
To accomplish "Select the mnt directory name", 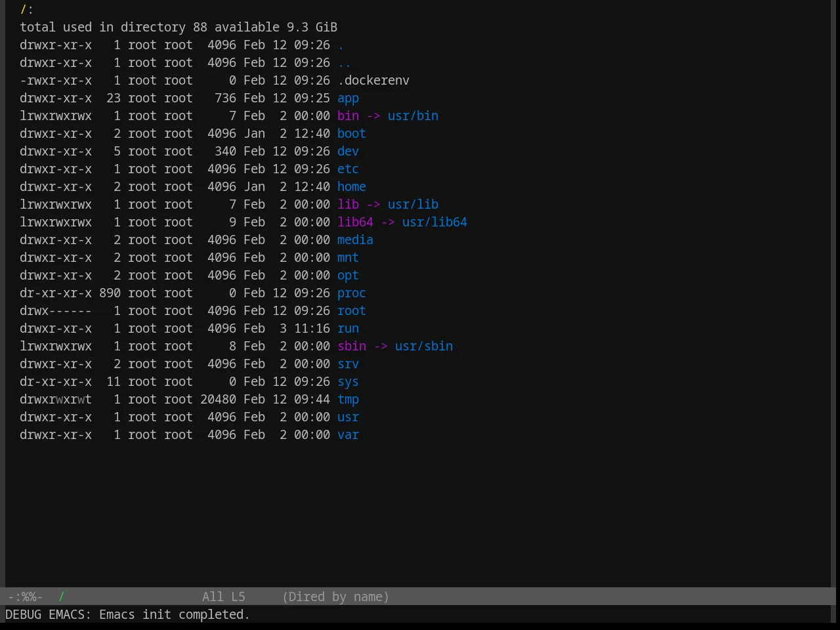I will [x=348, y=258].
